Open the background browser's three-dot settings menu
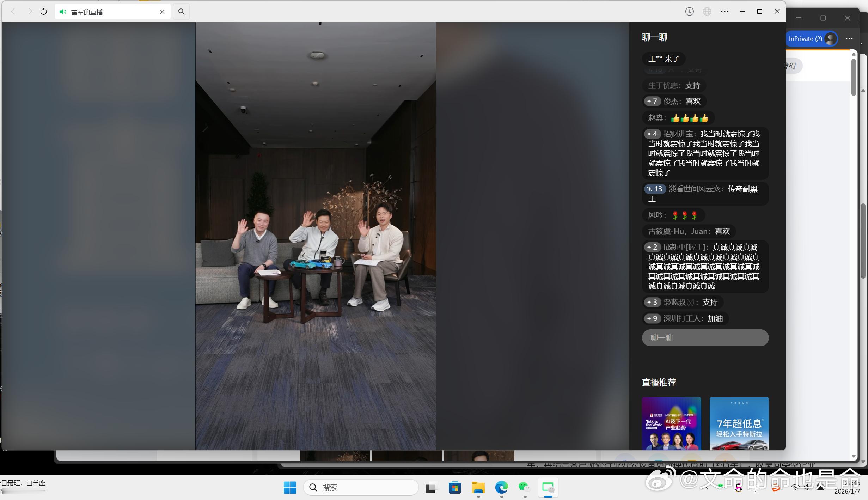868x500 pixels. tap(849, 39)
